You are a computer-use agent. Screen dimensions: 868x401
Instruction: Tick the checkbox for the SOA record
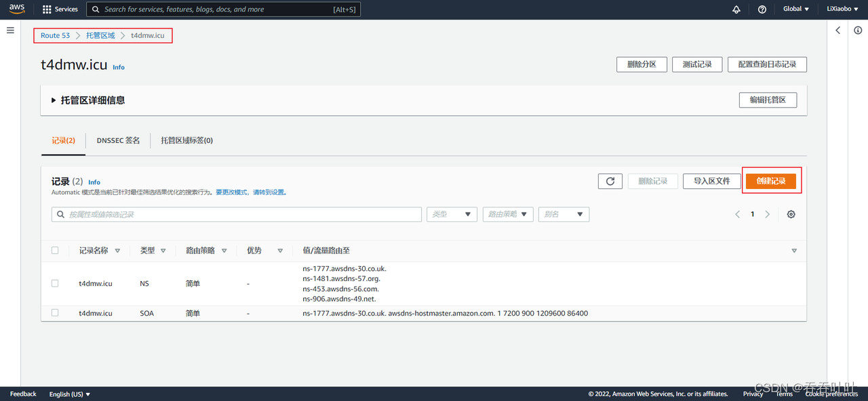[55, 313]
